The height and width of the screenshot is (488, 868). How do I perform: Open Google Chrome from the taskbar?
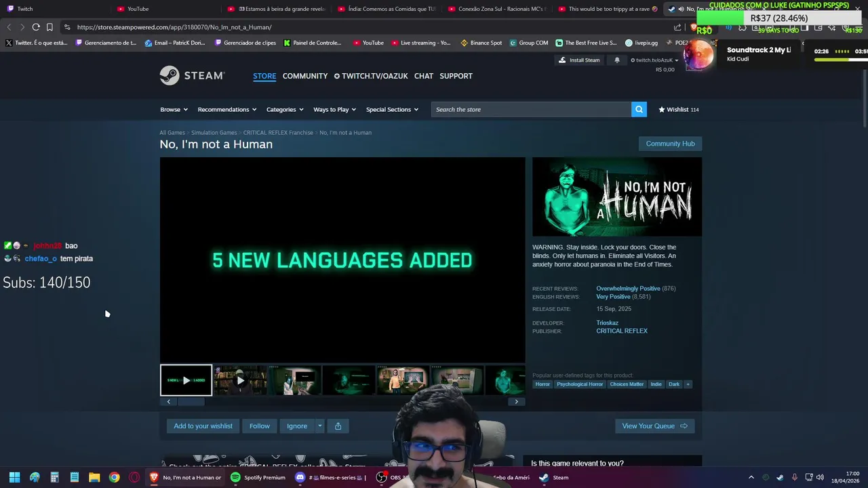point(114,477)
